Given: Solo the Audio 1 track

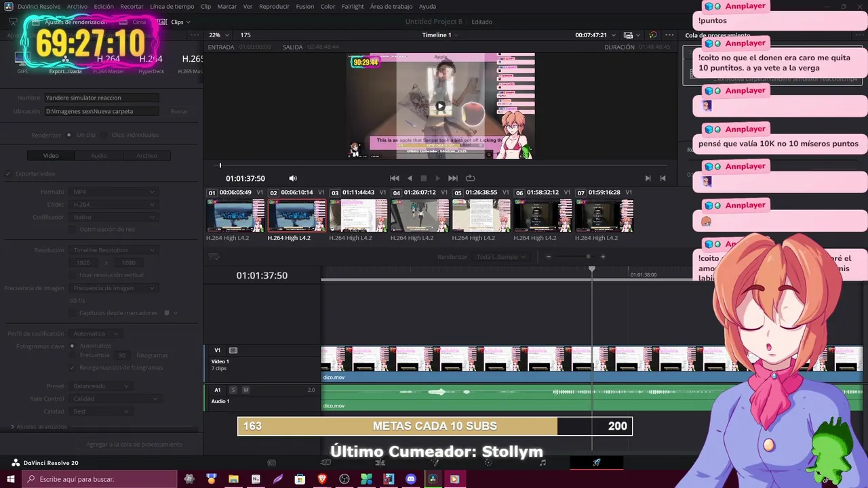Looking at the screenshot, I should coord(233,390).
